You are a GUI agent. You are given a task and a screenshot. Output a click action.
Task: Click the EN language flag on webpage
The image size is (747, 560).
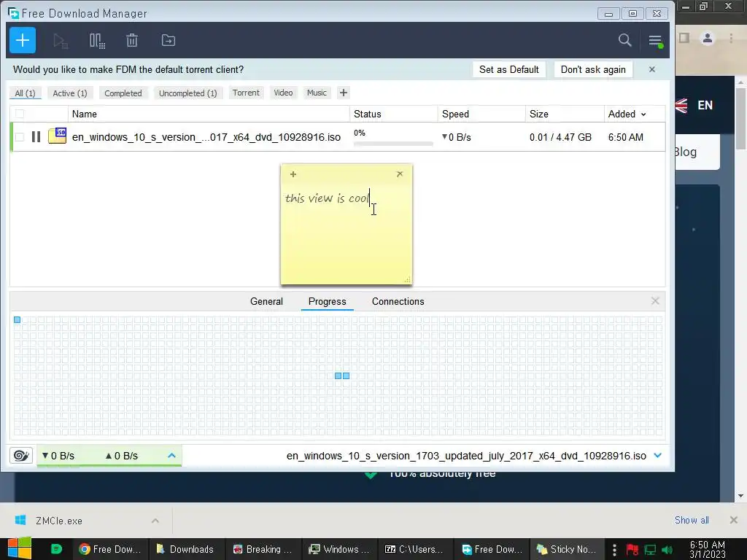coord(682,105)
